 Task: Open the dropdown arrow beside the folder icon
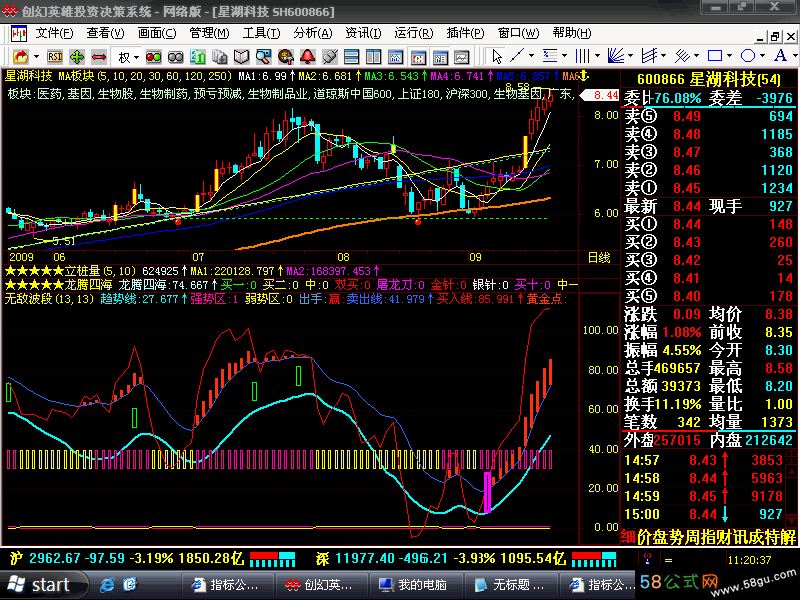click(x=36, y=57)
